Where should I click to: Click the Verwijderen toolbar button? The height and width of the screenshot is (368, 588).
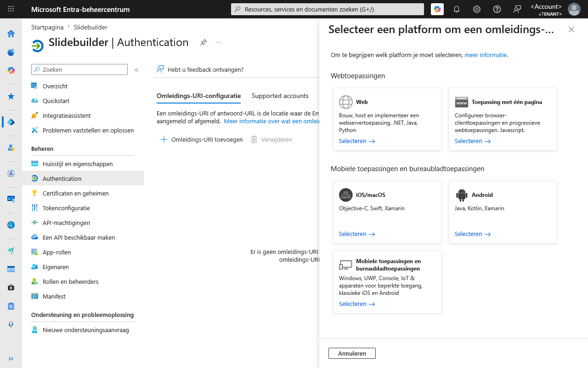tap(271, 139)
